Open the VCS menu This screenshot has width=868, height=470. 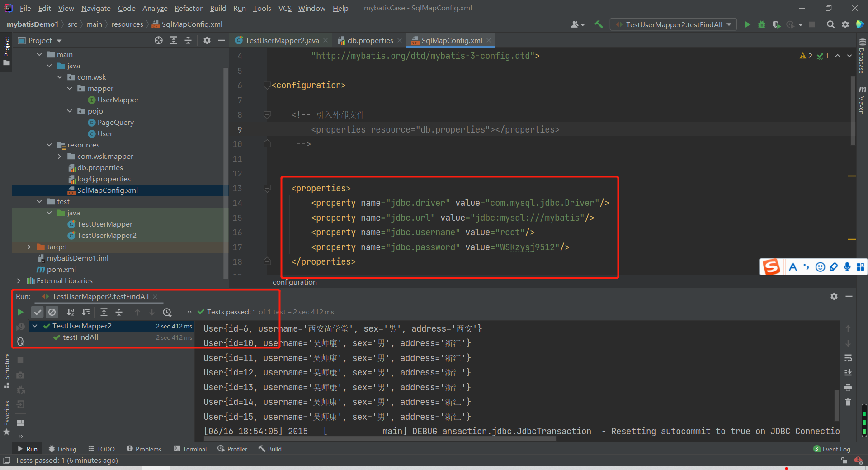[285, 8]
